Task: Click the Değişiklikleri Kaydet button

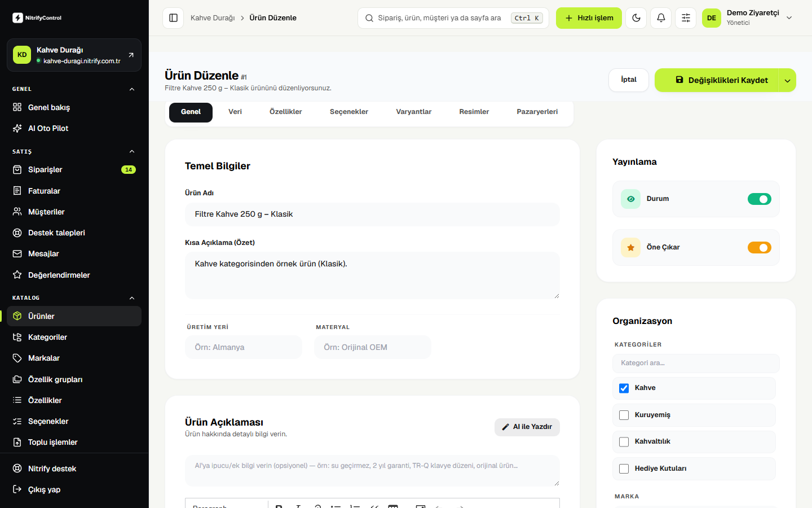Action: 717,80
